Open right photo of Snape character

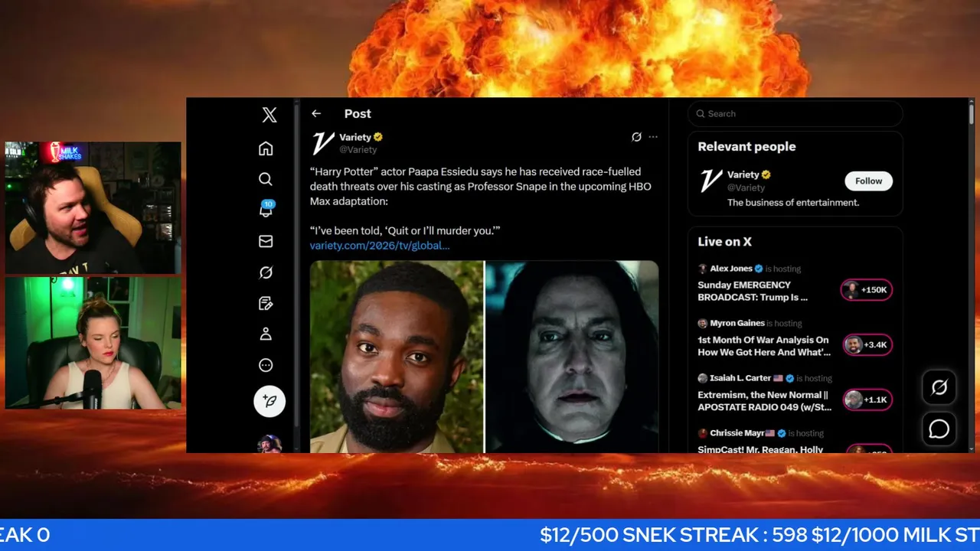(x=573, y=357)
